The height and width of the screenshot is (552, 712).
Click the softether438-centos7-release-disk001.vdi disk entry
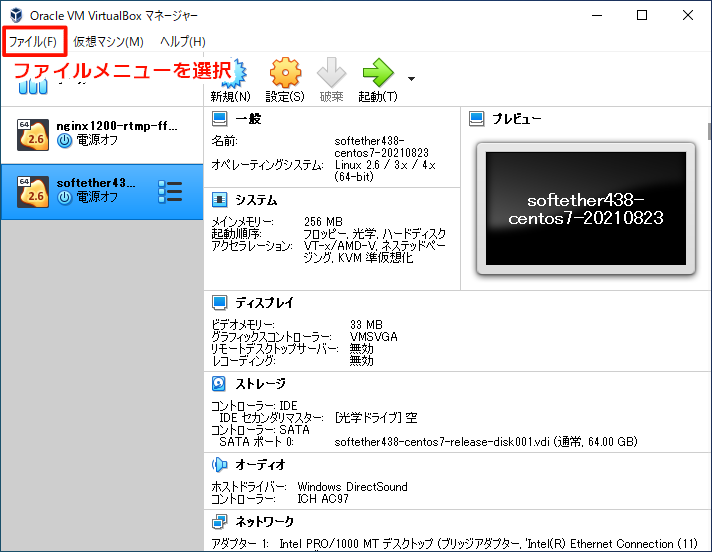click(x=486, y=442)
